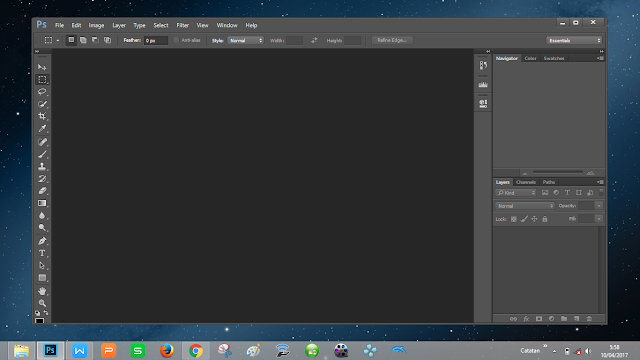Select the Quick Selection tool
640x360 pixels.
[42, 104]
